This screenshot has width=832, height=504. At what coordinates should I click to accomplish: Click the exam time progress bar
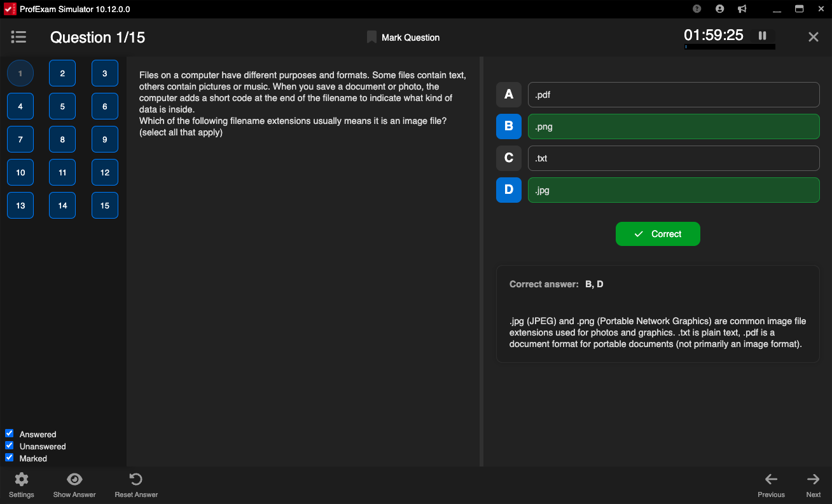(x=730, y=47)
